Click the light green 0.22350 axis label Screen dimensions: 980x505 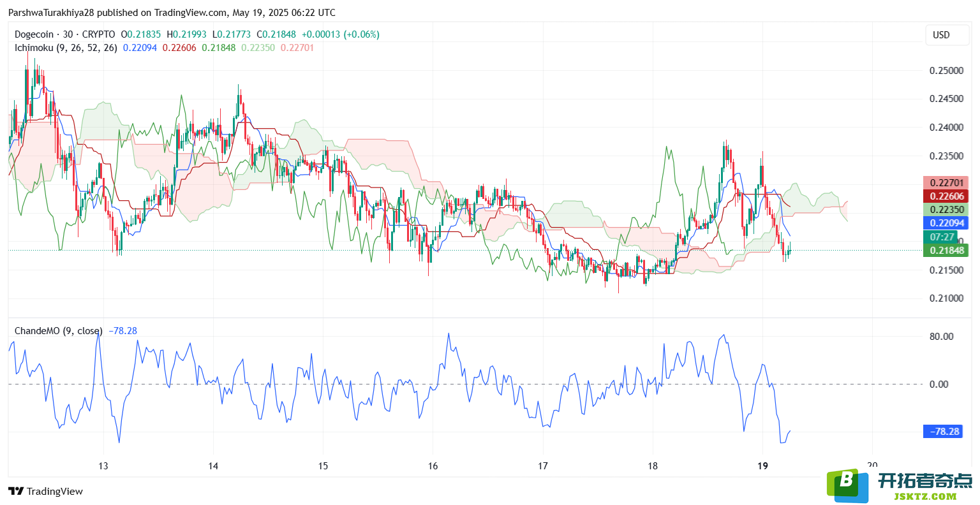(x=946, y=210)
